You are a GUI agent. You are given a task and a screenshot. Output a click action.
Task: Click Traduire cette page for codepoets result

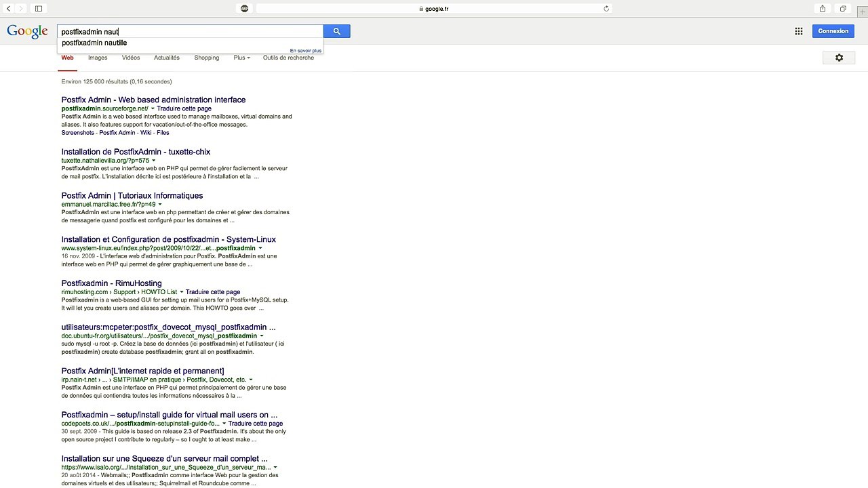[256, 424]
